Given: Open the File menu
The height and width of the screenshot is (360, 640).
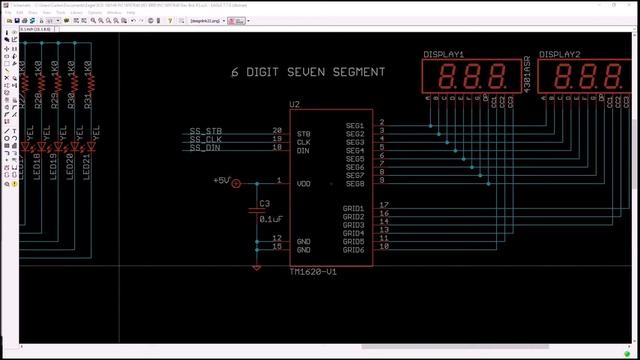Looking at the screenshot, I should (x=8, y=13).
